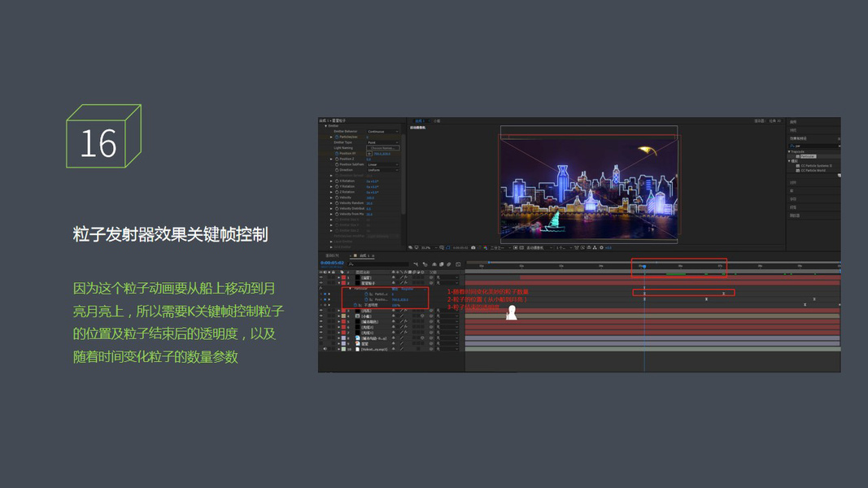Select 合成 1 tab in timeline panel
868x488 pixels.
tap(366, 255)
